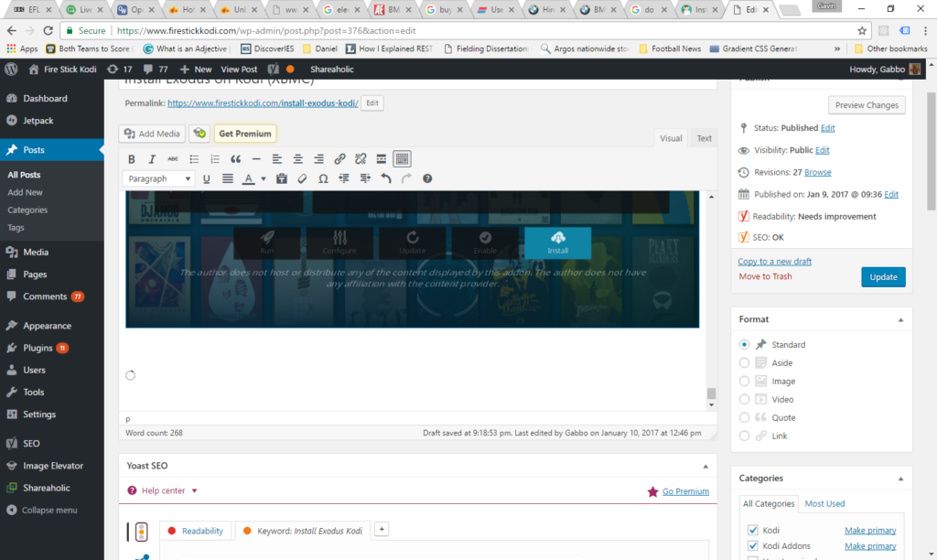Image resolution: width=937 pixels, height=560 pixels.
Task: Open the Paragraph format dropdown
Action: (158, 178)
